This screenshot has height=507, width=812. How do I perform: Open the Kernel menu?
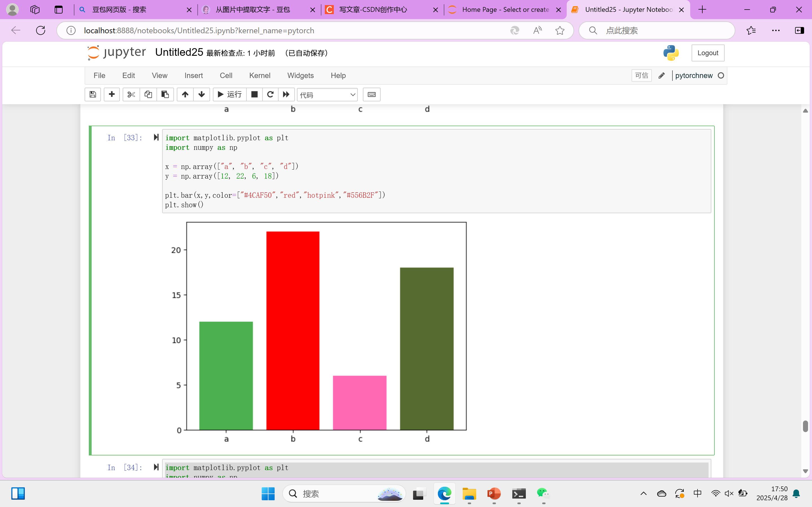[x=259, y=75]
